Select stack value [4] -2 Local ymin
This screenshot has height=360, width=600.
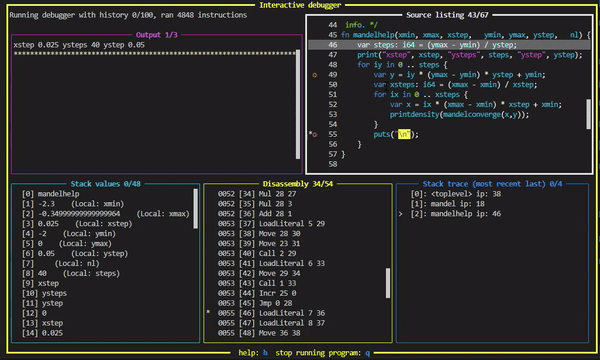[x=69, y=234]
